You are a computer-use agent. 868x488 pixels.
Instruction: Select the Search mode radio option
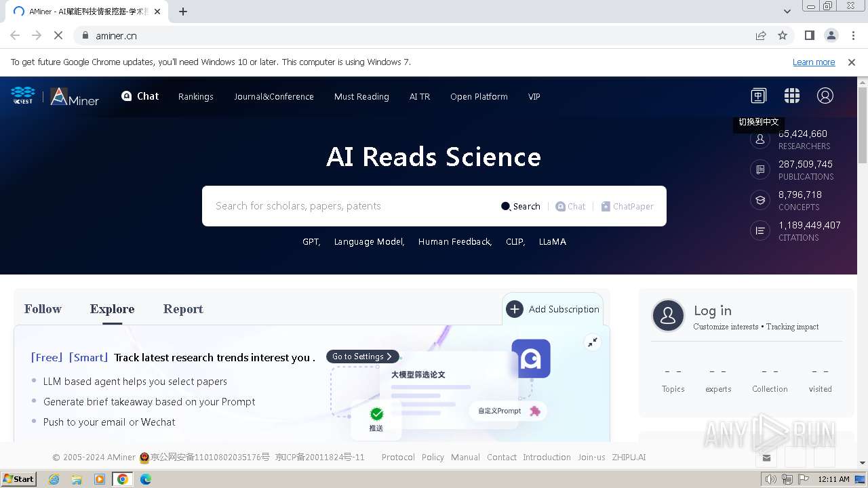point(520,206)
